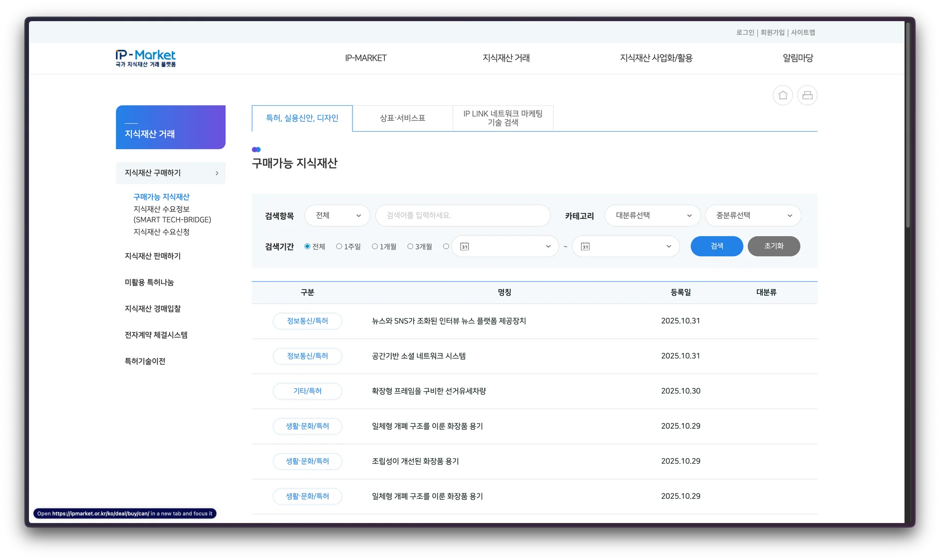Open the 지식재산 사업화/활용 menu
The image size is (940, 560).
coord(656,58)
